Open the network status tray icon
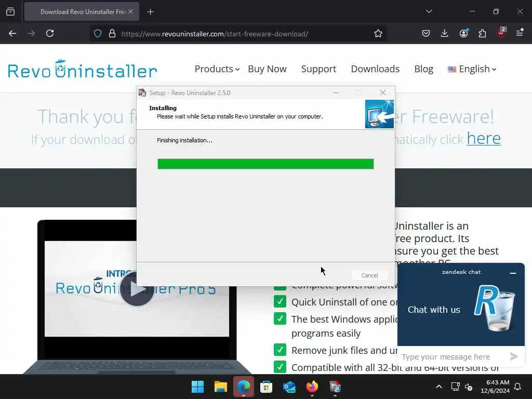Screen dimensions: 532x399 pos(455,387)
